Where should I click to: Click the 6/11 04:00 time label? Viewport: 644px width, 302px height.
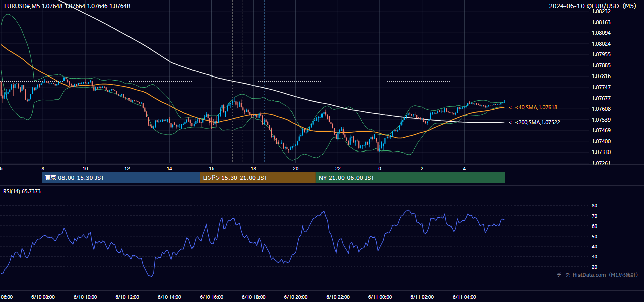click(x=464, y=297)
